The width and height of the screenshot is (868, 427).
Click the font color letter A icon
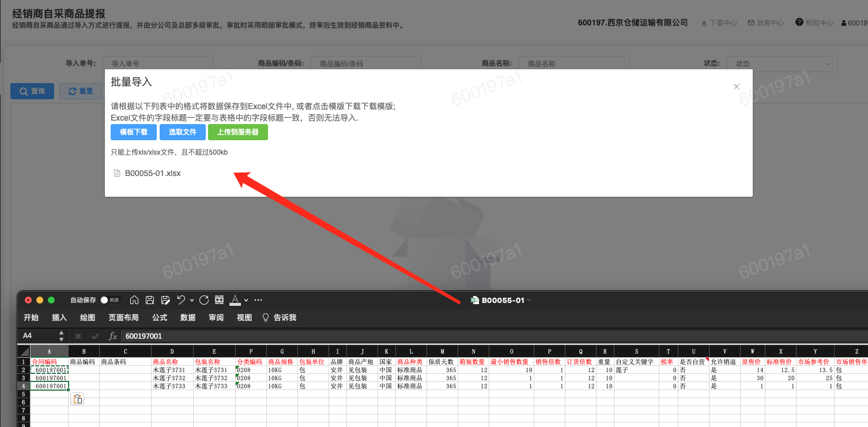[x=235, y=300]
